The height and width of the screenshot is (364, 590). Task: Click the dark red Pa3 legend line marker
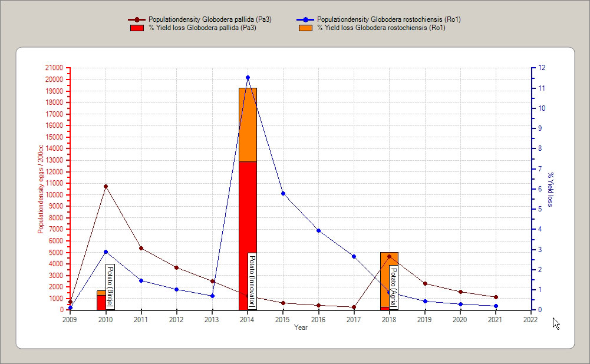pos(137,19)
